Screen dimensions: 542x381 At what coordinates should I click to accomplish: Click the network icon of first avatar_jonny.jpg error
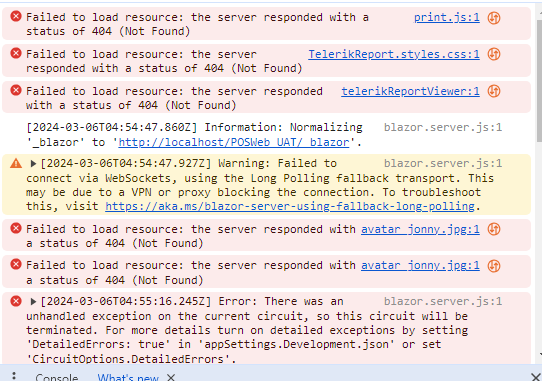click(x=494, y=229)
